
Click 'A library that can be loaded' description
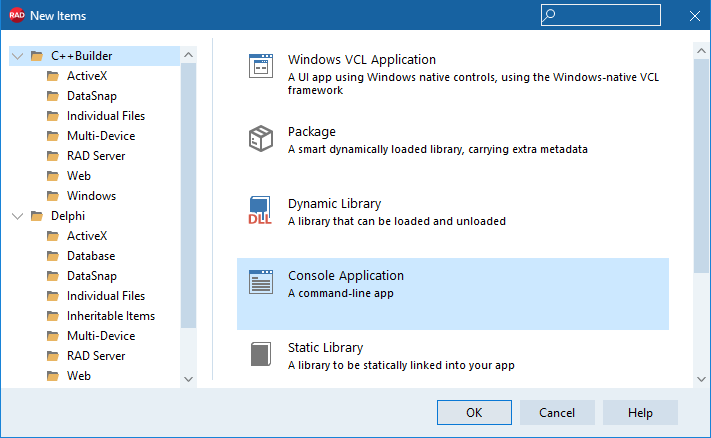397,221
